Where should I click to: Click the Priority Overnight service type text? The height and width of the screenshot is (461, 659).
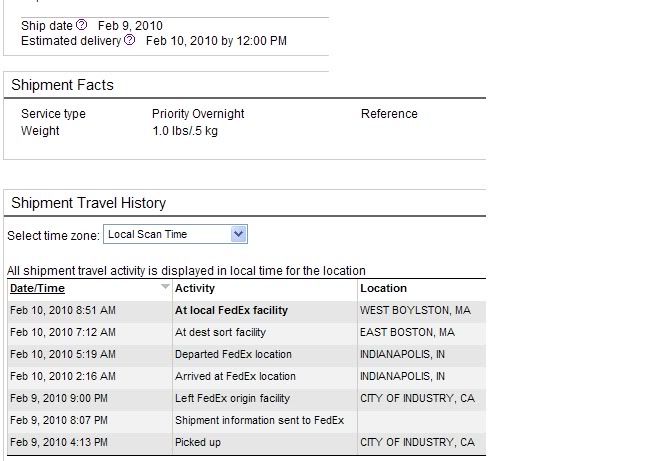[198, 114]
